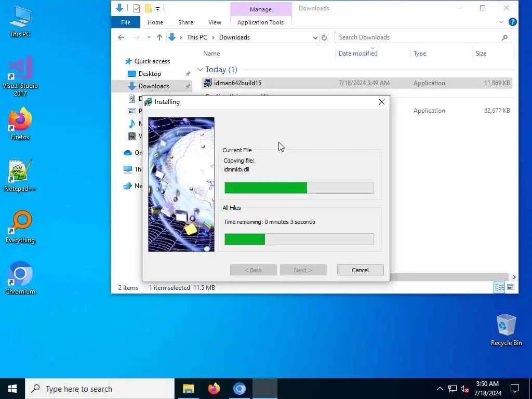Viewport: 532px width, 399px height.
Task: Open Downloads in the navigation pane
Action: pyautogui.click(x=154, y=86)
